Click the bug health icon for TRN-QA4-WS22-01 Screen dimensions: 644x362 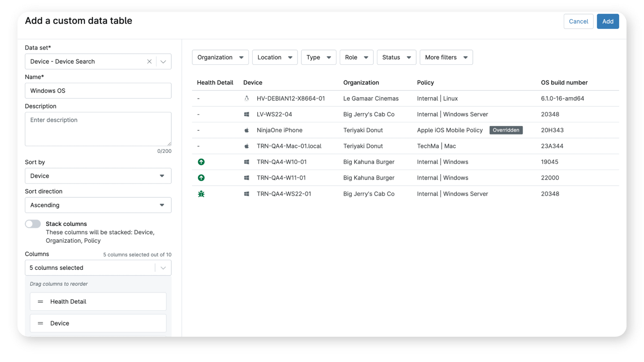(x=201, y=193)
